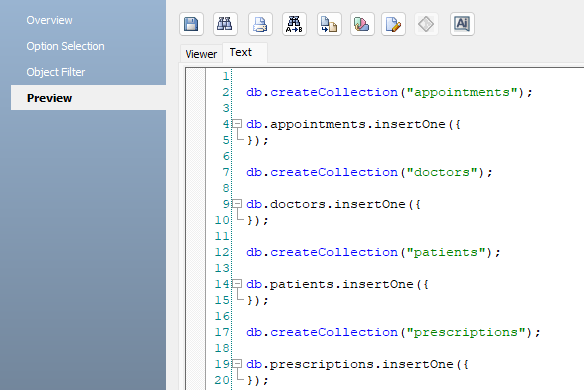Viewport: 584px width, 390px height.
Task: Click the db.patients.insertOne({ text
Action: pyautogui.click(x=337, y=284)
